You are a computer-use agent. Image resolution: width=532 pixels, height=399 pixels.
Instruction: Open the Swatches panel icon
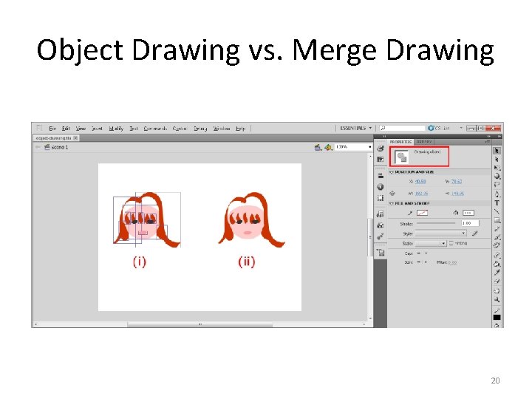tap(381, 159)
